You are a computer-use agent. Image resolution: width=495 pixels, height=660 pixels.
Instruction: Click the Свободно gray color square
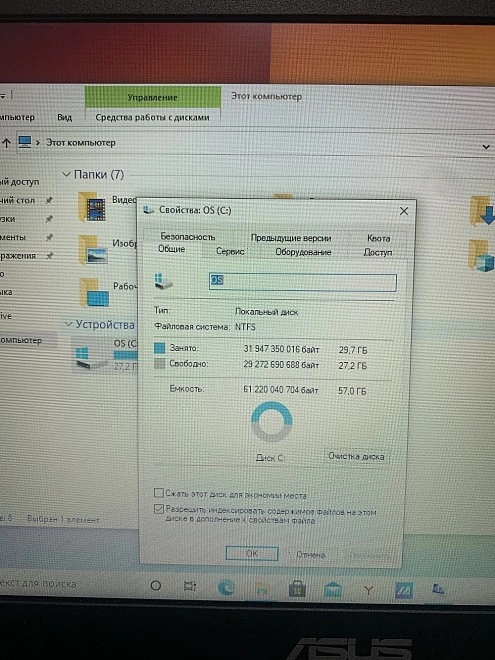(159, 363)
